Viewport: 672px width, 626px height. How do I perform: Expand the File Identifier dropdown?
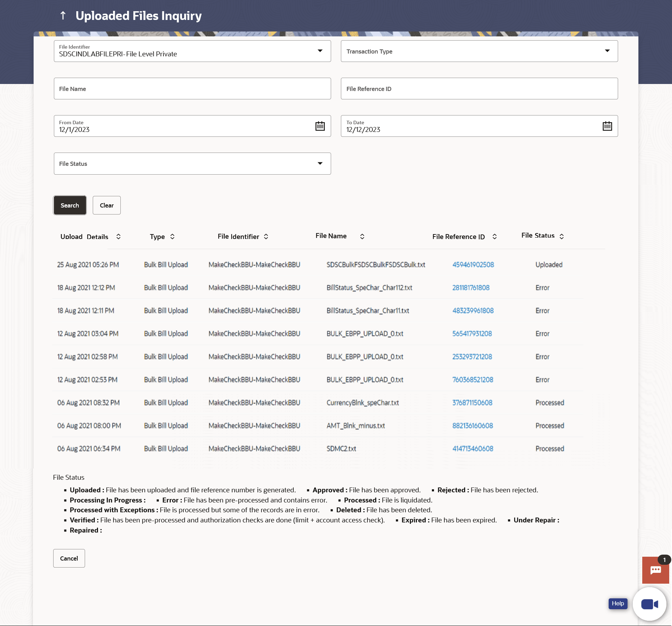[x=320, y=51]
